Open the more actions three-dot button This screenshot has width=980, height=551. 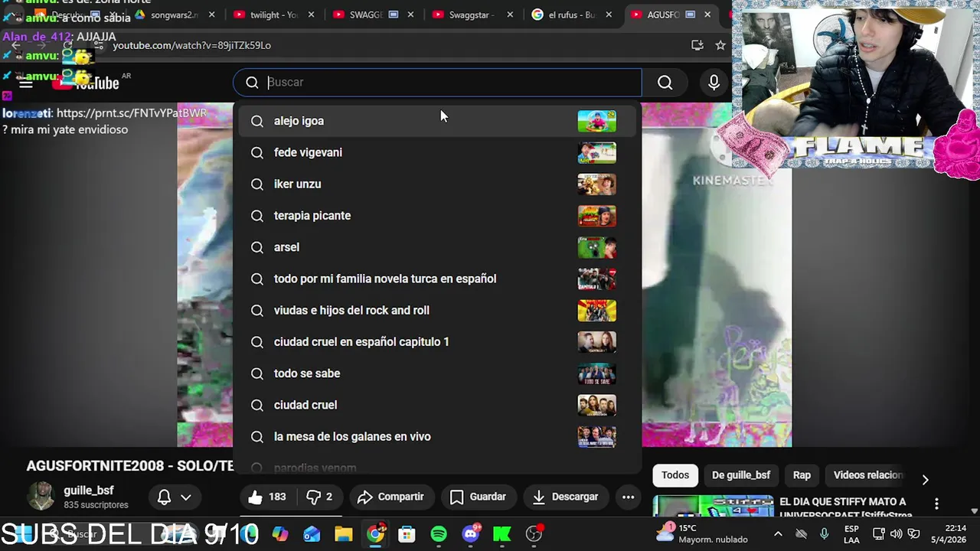pyautogui.click(x=628, y=497)
